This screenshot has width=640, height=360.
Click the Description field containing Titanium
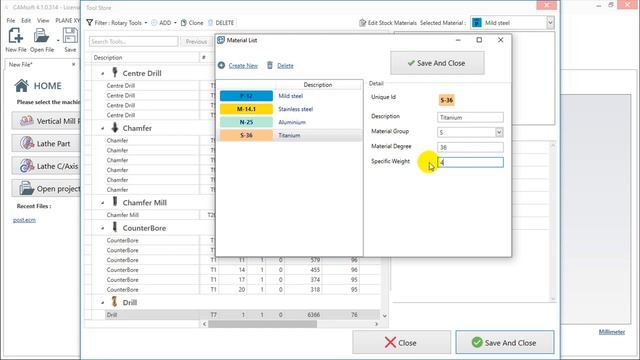click(470, 117)
